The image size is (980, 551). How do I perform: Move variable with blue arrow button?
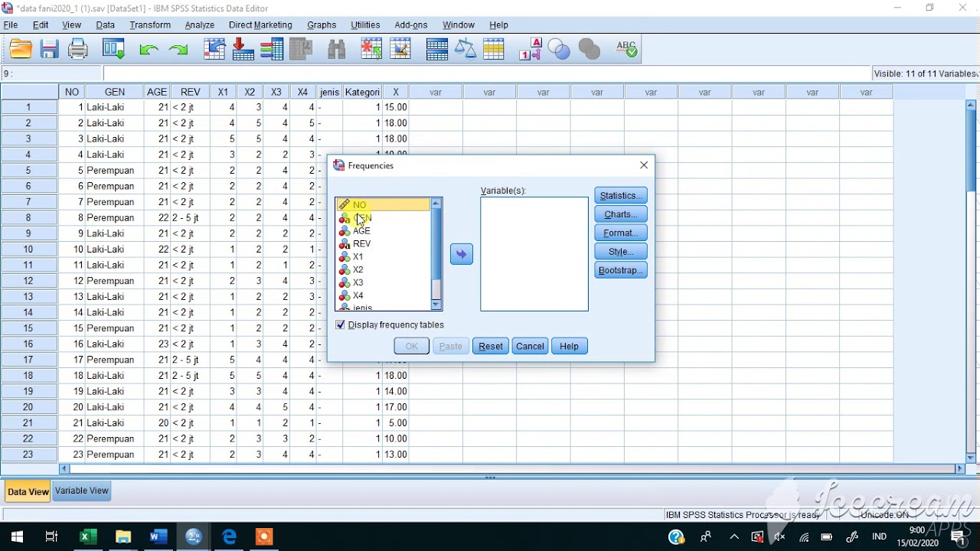tap(462, 254)
